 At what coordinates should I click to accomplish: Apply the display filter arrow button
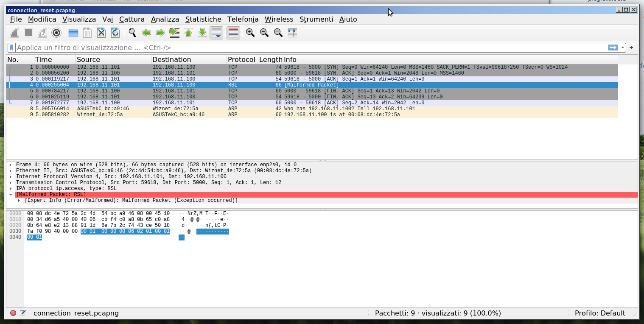[x=613, y=47]
